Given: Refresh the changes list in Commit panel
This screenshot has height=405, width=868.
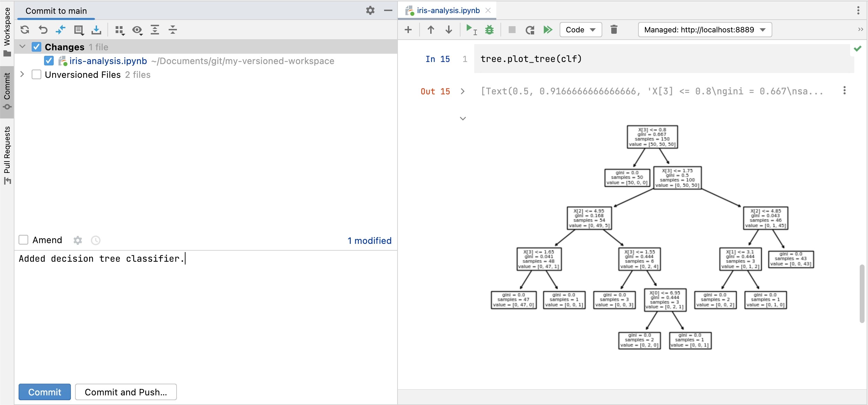Looking at the screenshot, I should click(25, 30).
